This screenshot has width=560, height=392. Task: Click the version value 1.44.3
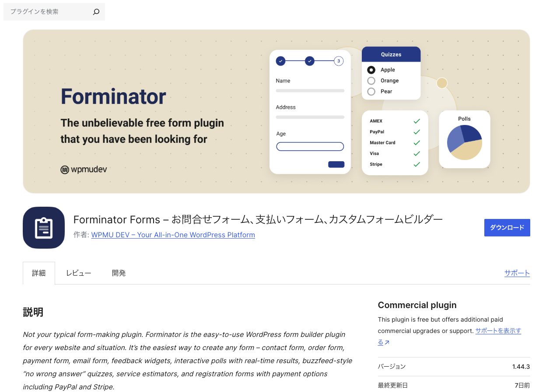pyautogui.click(x=521, y=367)
